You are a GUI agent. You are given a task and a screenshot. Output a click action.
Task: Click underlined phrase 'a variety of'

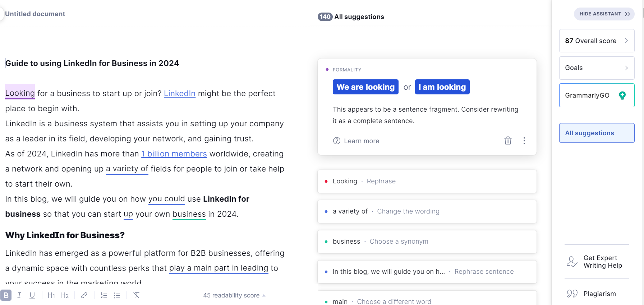click(127, 169)
